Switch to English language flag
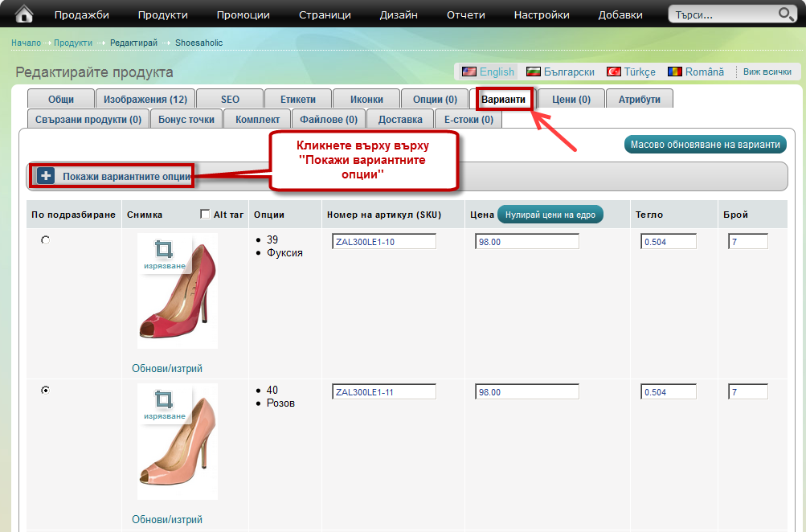The image size is (806, 532). [469, 72]
